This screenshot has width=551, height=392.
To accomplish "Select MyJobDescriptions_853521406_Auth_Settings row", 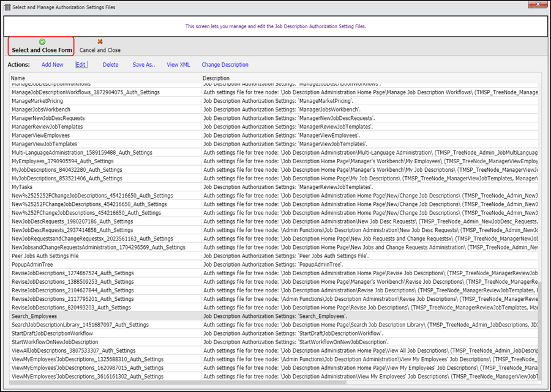I will [274, 179].
